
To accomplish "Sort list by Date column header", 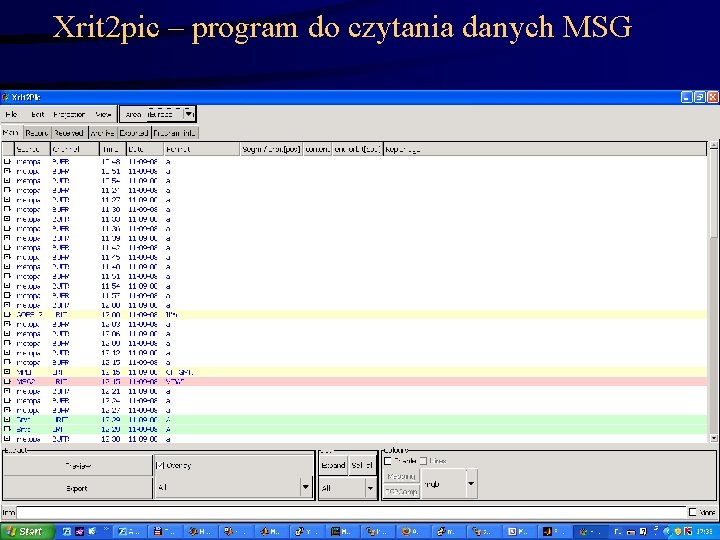I will (x=145, y=149).
